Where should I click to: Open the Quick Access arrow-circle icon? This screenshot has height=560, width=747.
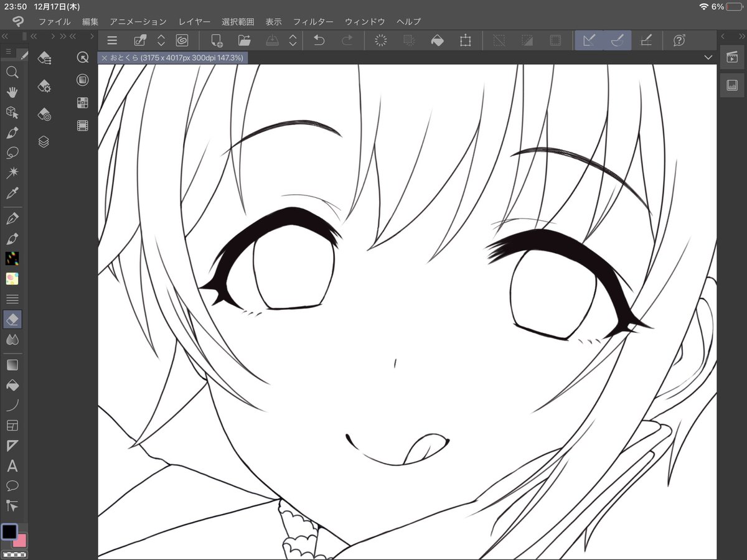82,57
